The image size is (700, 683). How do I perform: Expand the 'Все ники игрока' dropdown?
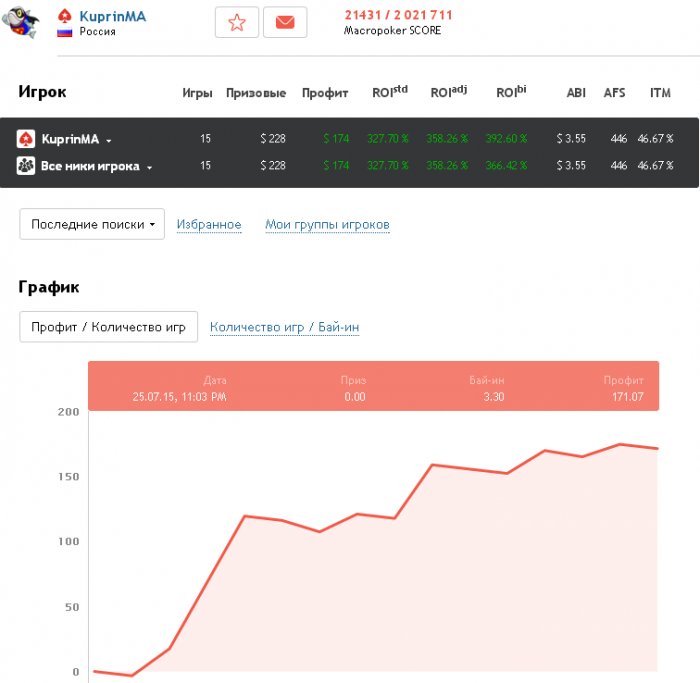click(149, 167)
